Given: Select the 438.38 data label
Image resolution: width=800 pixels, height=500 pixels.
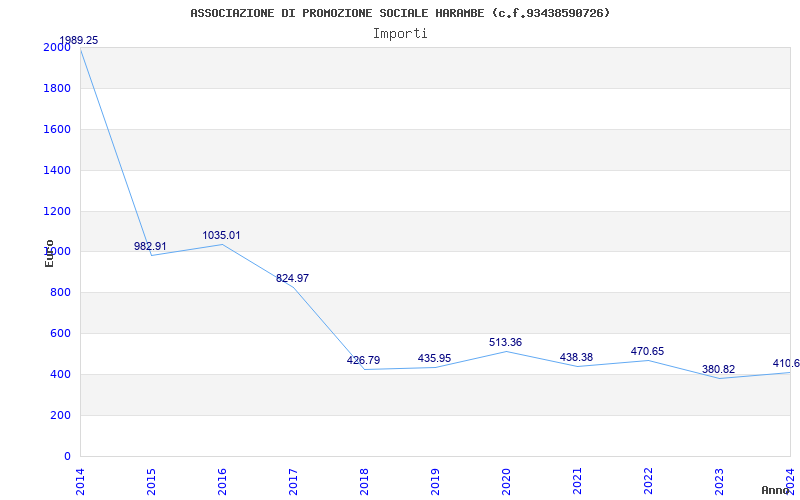Looking at the screenshot, I should coord(577,357).
